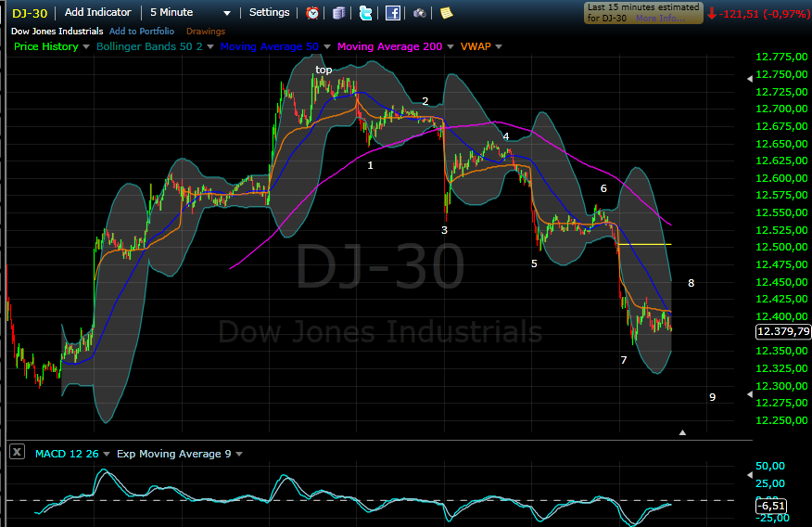
Task: Close the MACD panel with X
Action: click(x=17, y=453)
